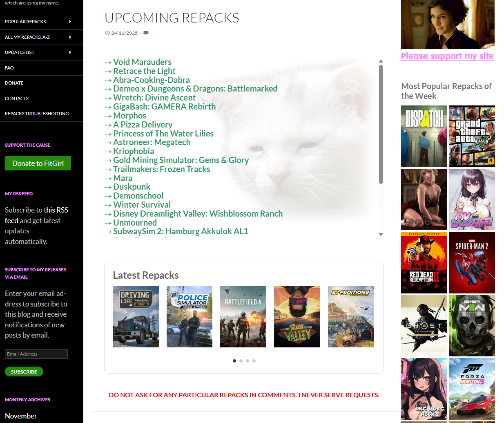This screenshot has height=423, width=504.
Task: Open Demeo x Dungeons & Dragons: Battlemarked link
Action: (195, 89)
